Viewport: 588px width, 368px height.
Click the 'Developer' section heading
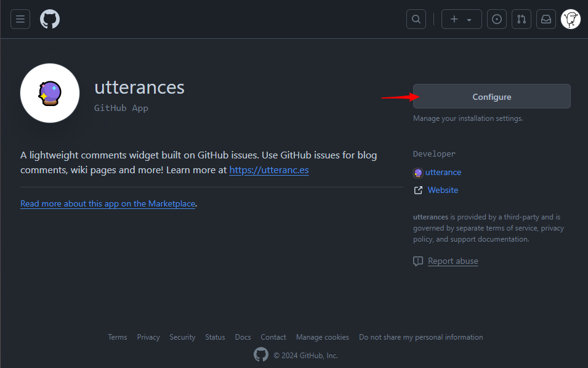[434, 154]
